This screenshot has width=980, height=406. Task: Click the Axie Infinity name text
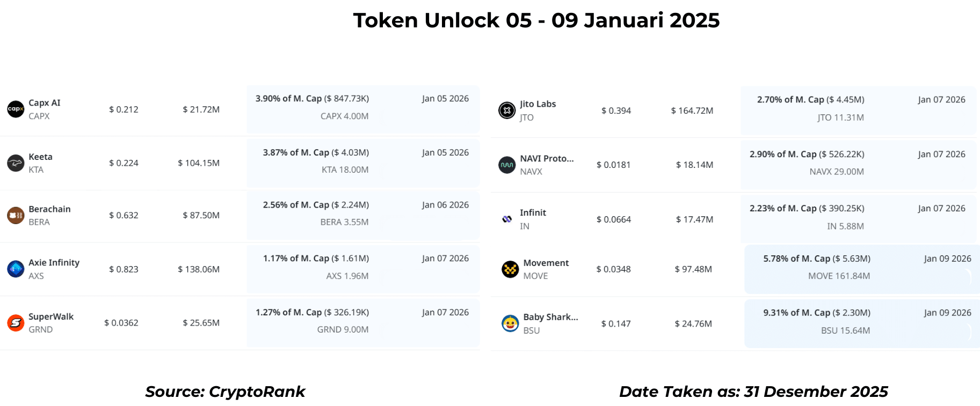[x=54, y=262]
